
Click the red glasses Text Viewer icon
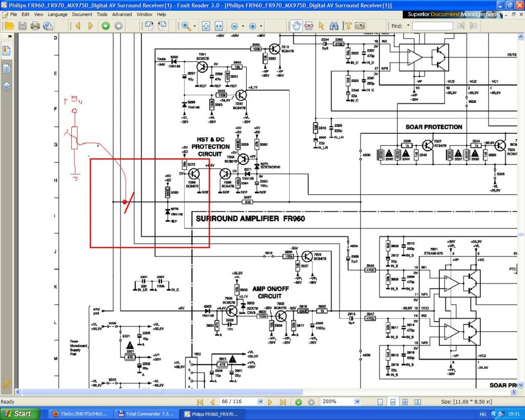tap(309, 26)
